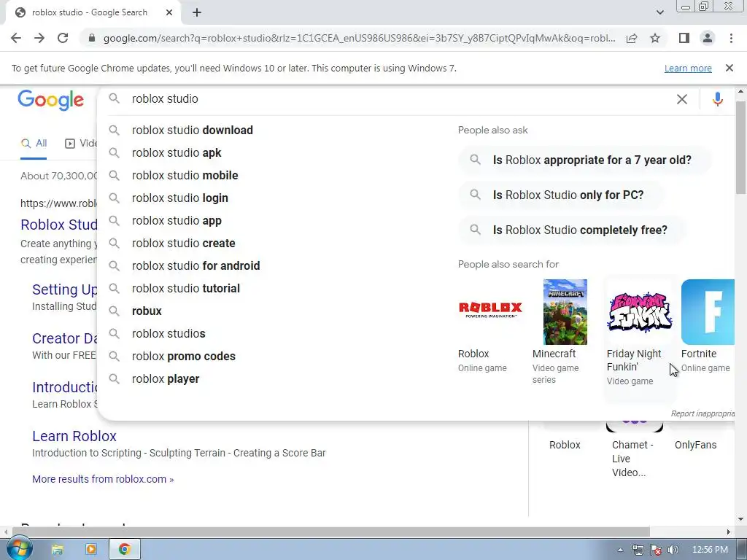
Task: Open the Roblox logo thumbnail
Action: (x=490, y=309)
